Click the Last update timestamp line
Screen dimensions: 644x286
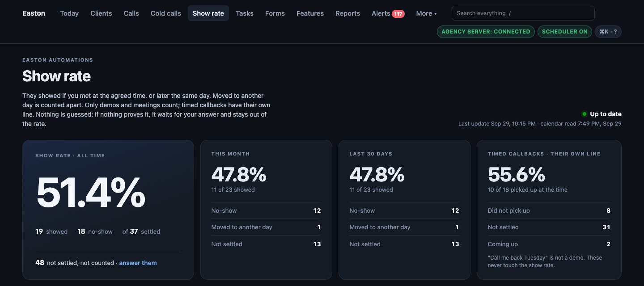click(x=540, y=123)
